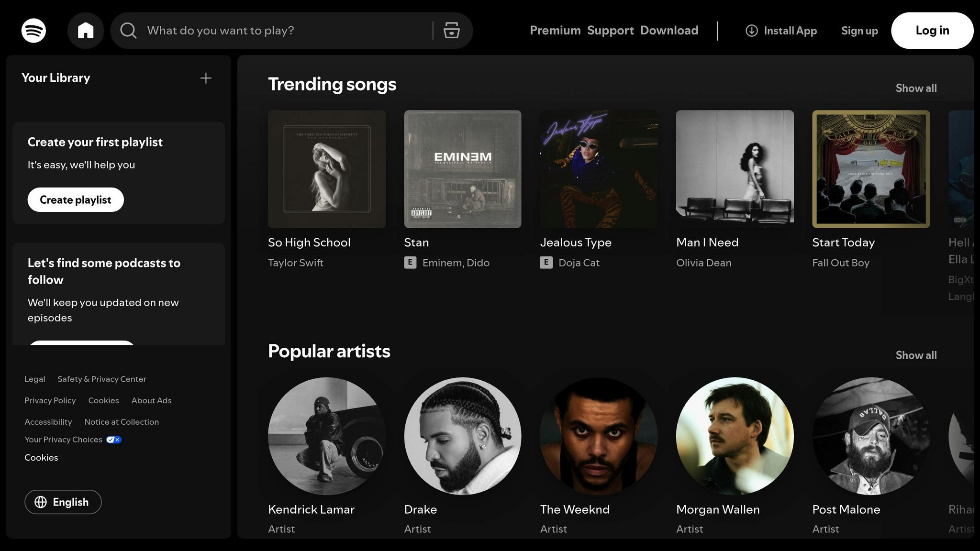Open the Browse icon in the search bar
Image resolution: width=980 pixels, height=551 pixels.
451,31
